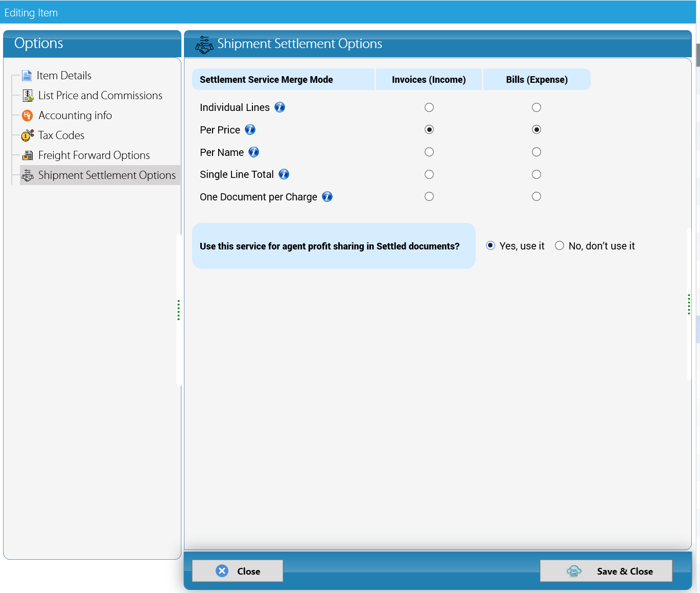Open List Price and Commissions section
700x593 pixels.
[x=100, y=96]
